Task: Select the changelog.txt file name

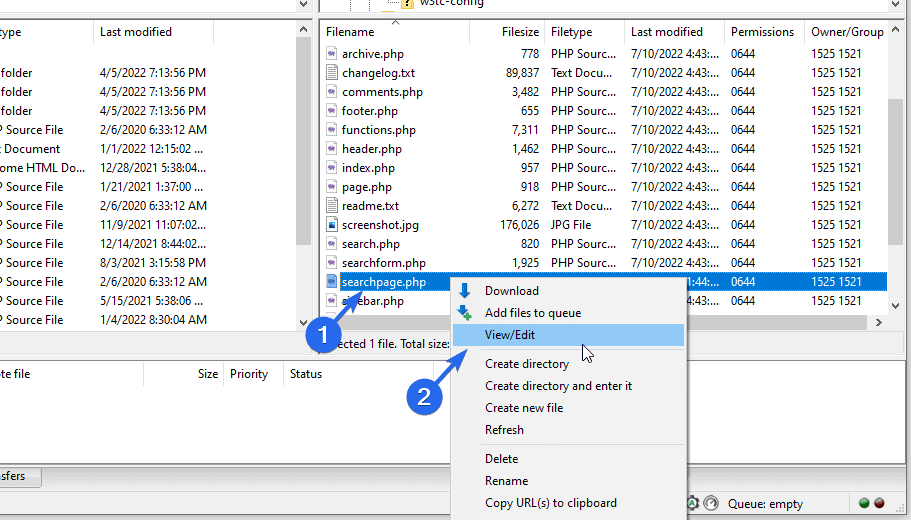Action: click(x=378, y=73)
